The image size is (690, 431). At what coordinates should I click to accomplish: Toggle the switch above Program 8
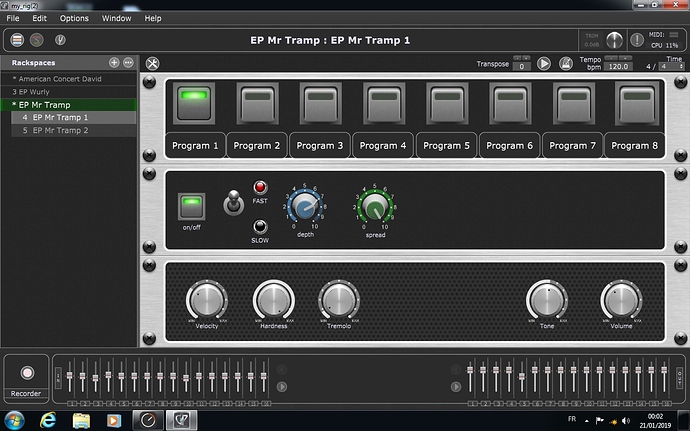(637, 103)
